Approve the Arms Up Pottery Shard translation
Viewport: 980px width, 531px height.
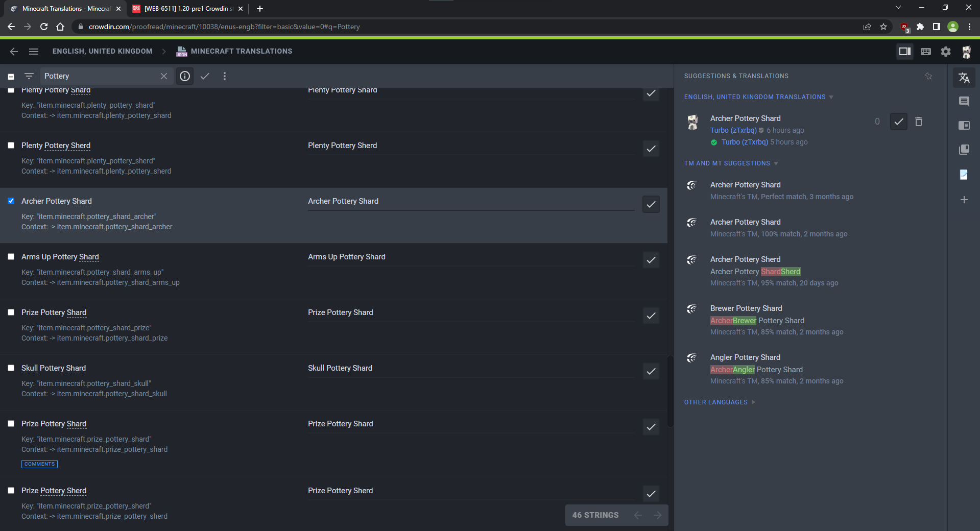click(651, 260)
